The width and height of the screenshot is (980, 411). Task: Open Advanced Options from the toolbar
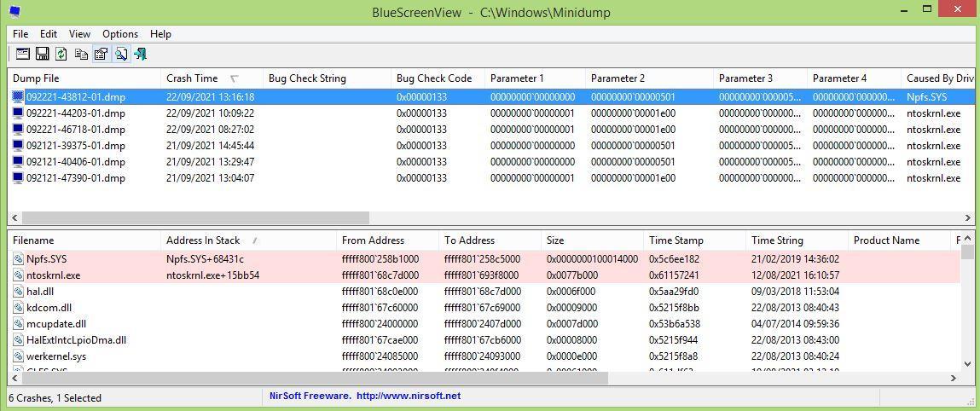23,54
